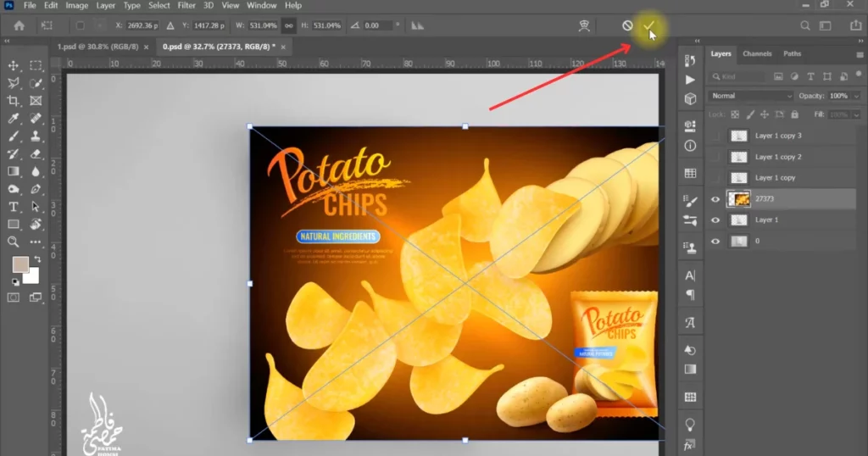This screenshot has width=868, height=456.
Task: Open the Edit Toolbar three-dots menu
Action: [36, 242]
